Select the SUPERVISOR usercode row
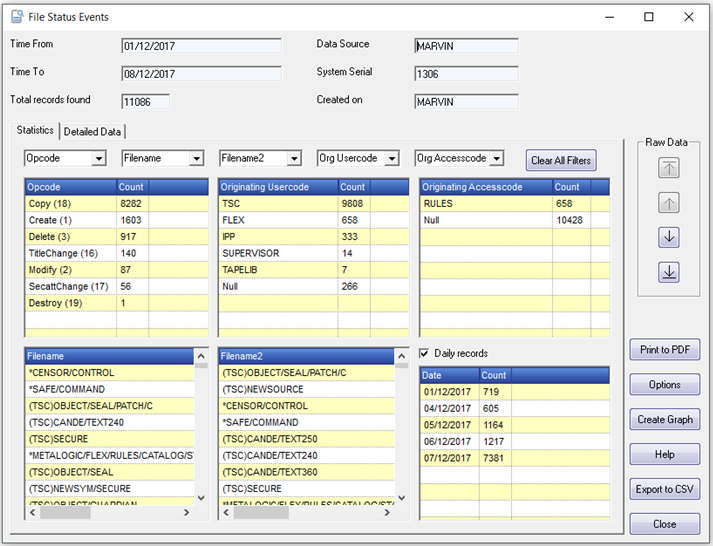This screenshot has width=713, height=546. (x=314, y=253)
